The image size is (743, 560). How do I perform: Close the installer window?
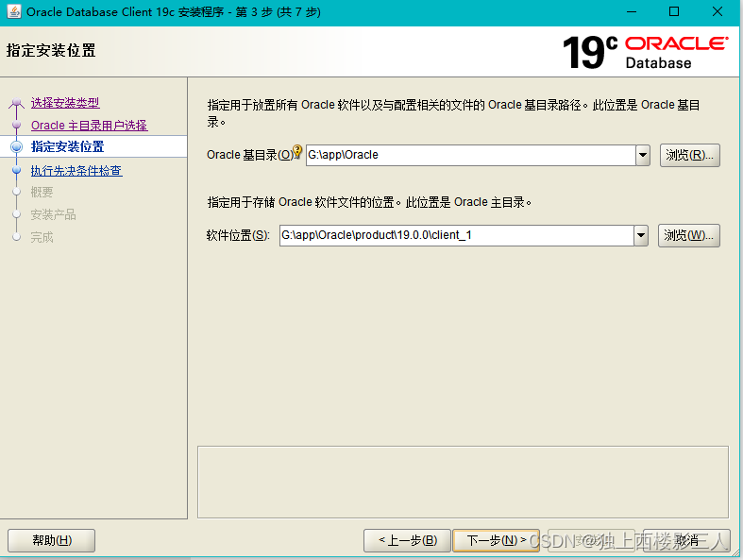(x=718, y=12)
